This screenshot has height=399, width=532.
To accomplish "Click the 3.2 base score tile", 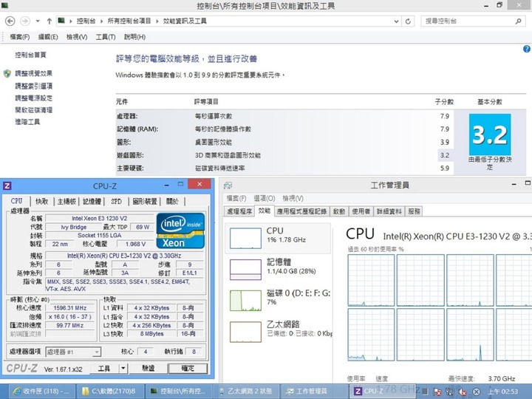I will [x=490, y=134].
